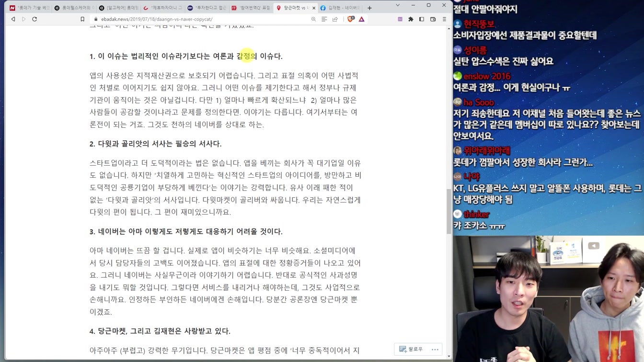644x362 pixels.
Task: Go back to the previous page
Action: point(13,19)
